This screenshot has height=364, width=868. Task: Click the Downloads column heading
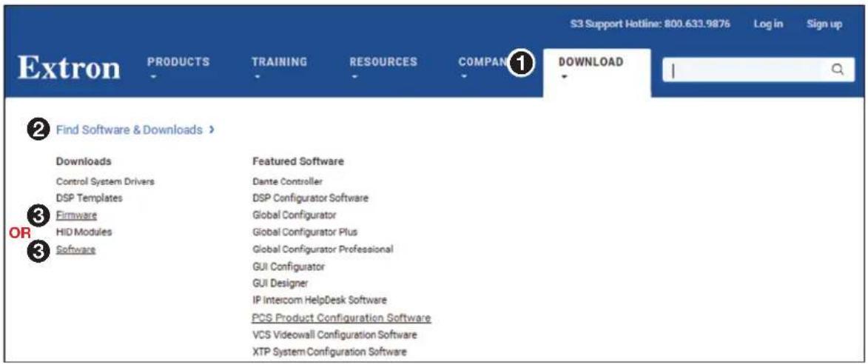tap(84, 161)
